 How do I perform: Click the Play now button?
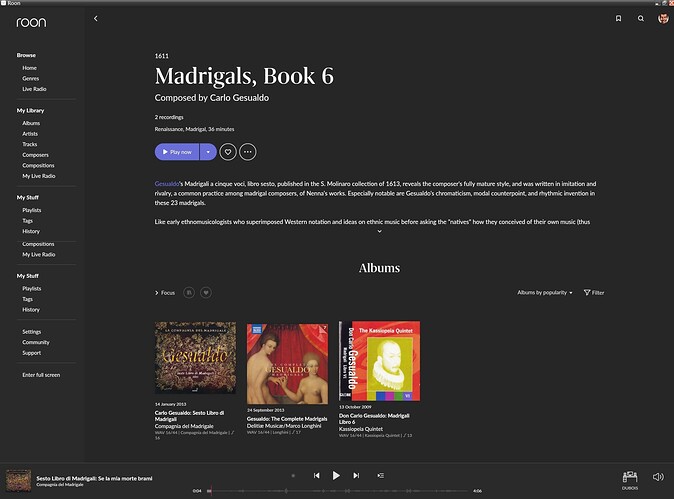pyautogui.click(x=177, y=152)
